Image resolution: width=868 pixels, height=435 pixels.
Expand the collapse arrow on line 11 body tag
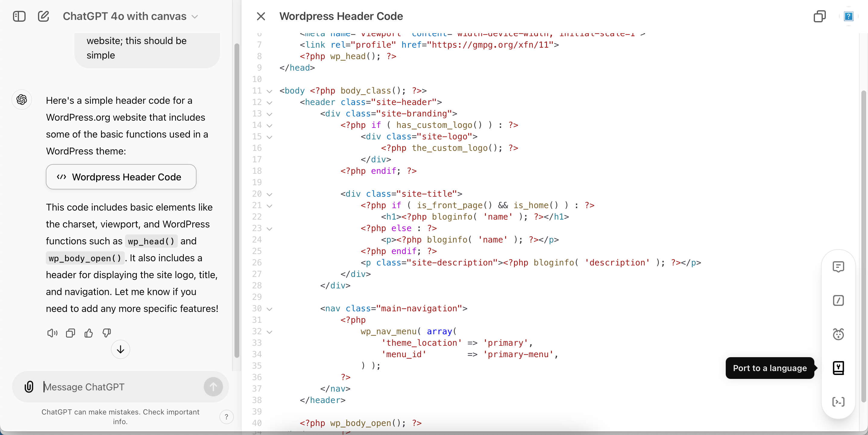269,90
